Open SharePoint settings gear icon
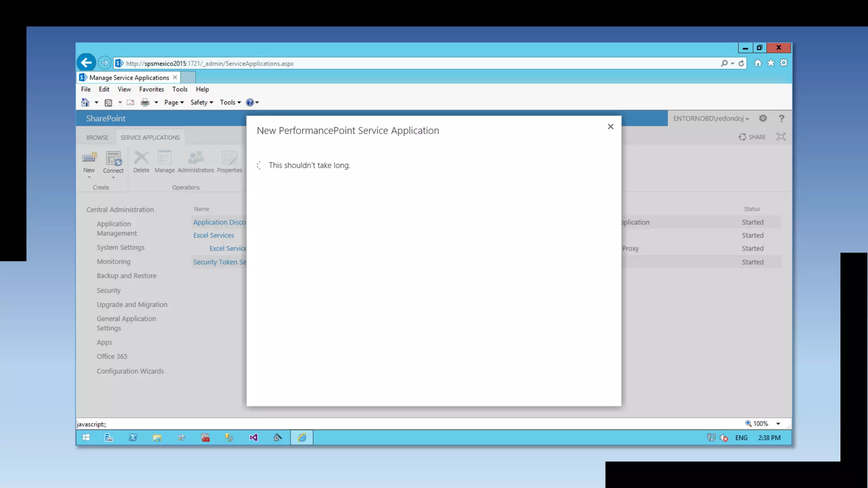 pos(763,119)
